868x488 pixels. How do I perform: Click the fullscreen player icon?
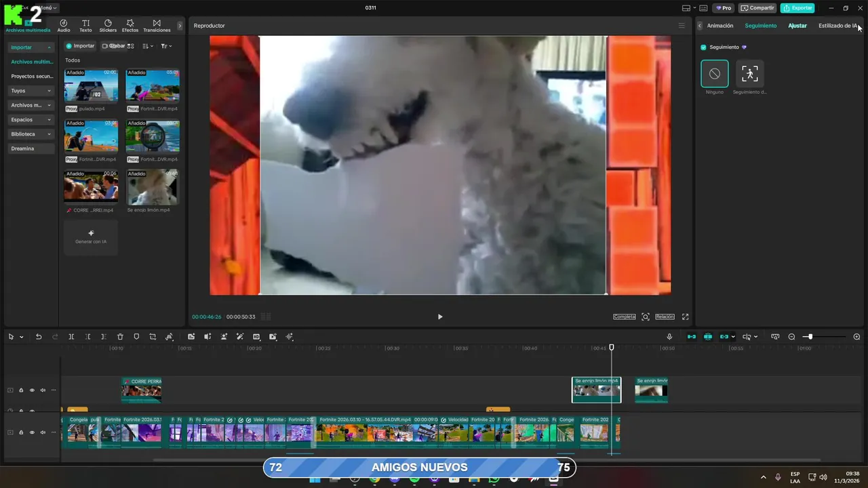(x=685, y=317)
